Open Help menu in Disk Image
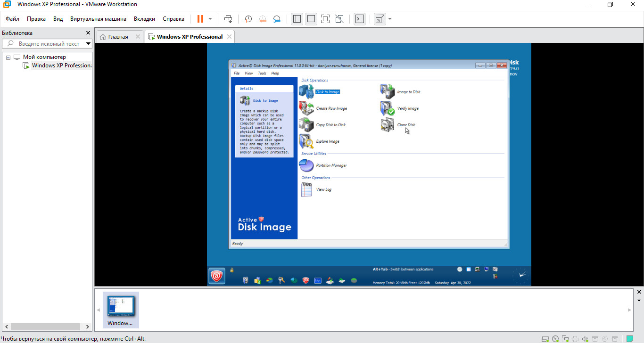The width and height of the screenshot is (644, 343). 275,73
